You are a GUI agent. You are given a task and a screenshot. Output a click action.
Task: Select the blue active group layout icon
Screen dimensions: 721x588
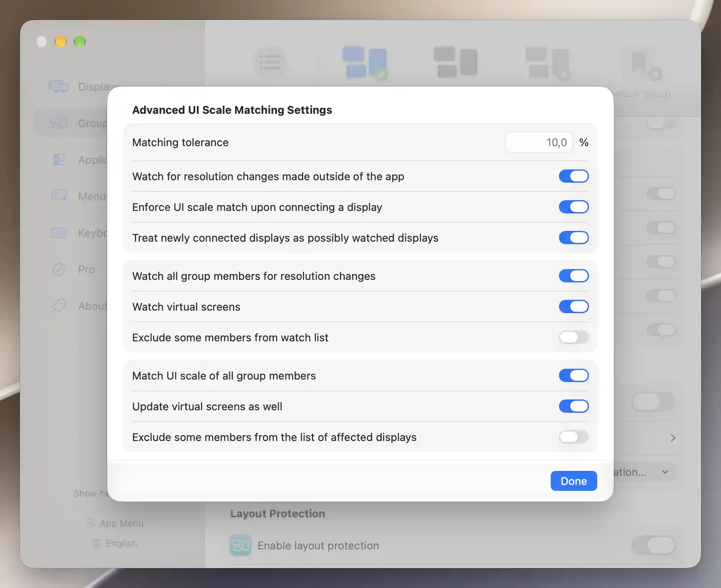(x=365, y=62)
